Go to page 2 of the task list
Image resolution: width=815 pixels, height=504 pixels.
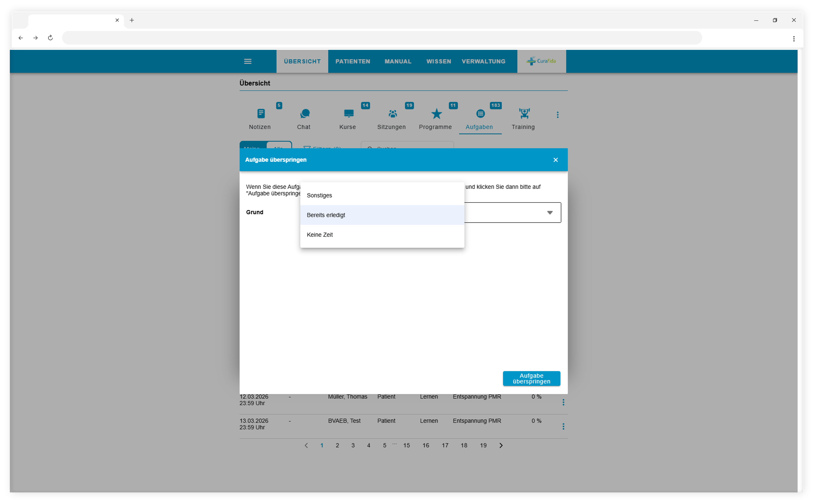tap(337, 445)
